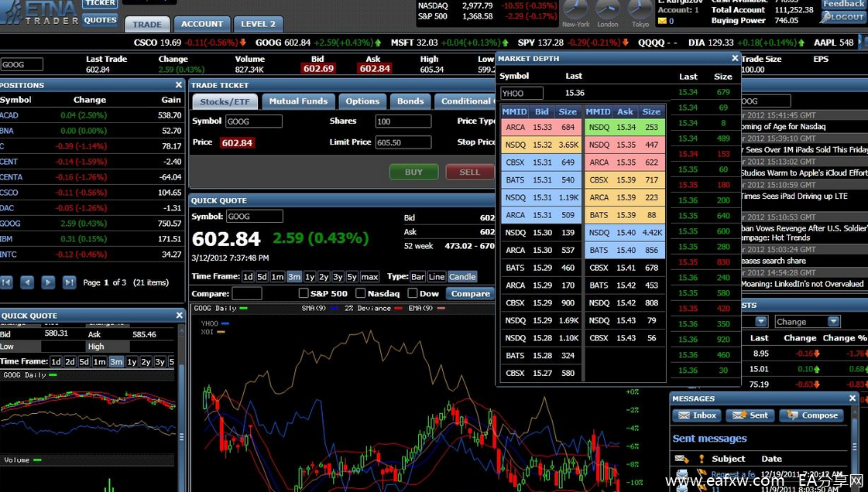Click GOOG up arrow in ticker tape
Screen dimensions: 868x492
coord(378,43)
